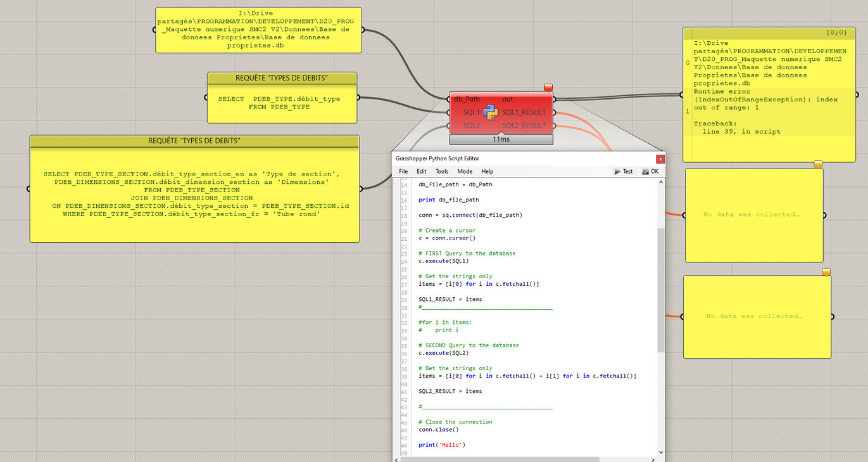Click the output grip of the lower empty panel

(x=831, y=316)
